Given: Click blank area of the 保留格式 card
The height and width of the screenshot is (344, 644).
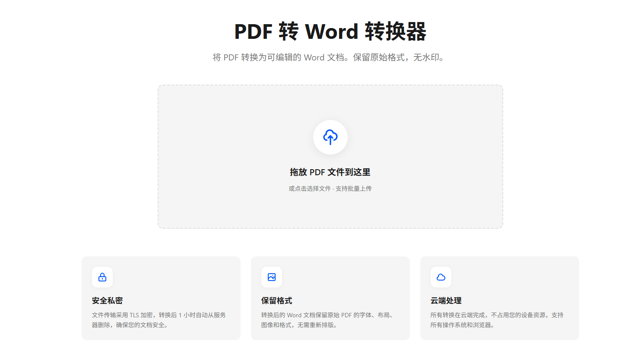Looking at the screenshot, I should 351,278.
